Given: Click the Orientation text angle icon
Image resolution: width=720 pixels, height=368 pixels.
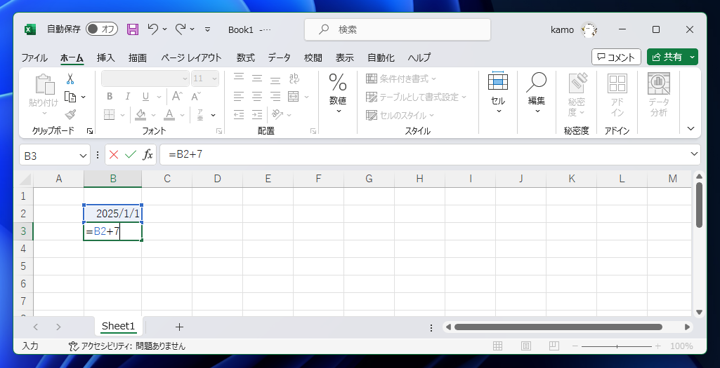Looking at the screenshot, I should point(276,114).
